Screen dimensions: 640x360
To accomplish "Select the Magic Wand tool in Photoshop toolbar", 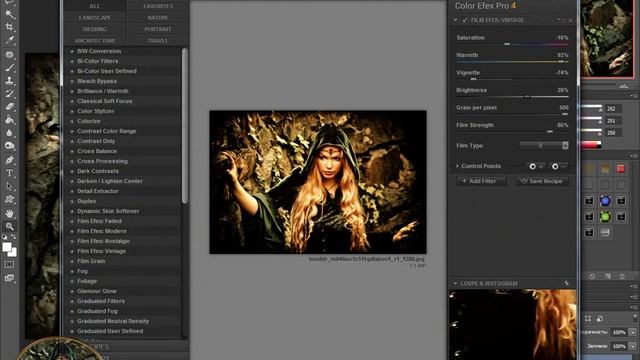I will click(x=9, y=14).
